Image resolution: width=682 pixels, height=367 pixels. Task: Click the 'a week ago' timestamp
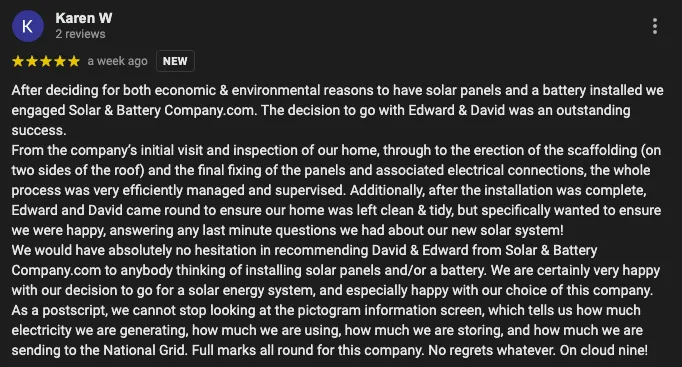coord(117,61)
